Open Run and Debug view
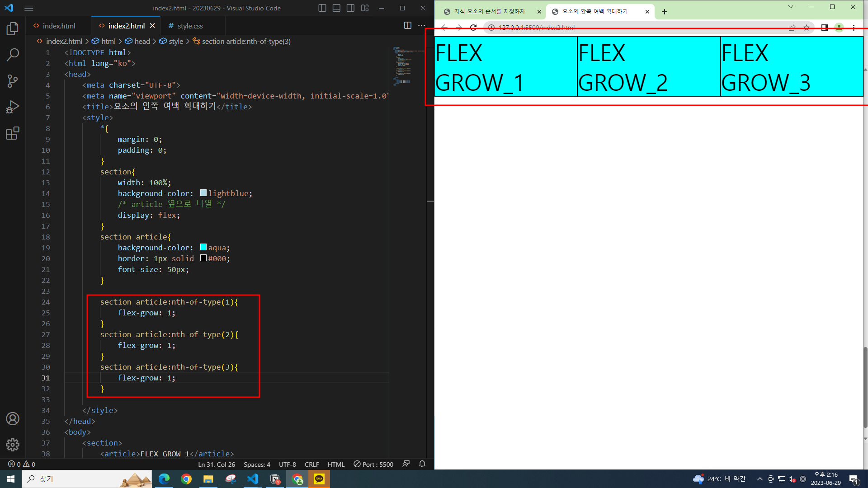This screenshot has height=488, width=868. click(x=13, y=107)
